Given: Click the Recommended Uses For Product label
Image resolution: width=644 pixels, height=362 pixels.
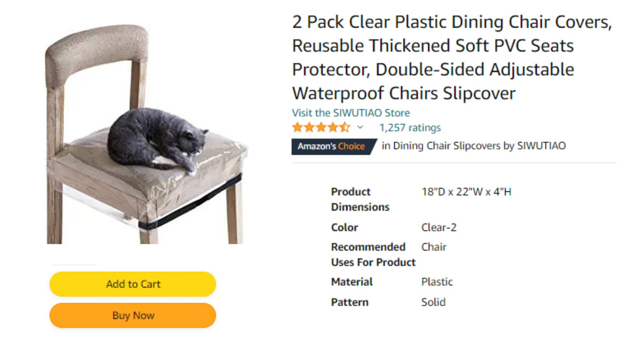Looking at the screenshot, I should (373, 254).
